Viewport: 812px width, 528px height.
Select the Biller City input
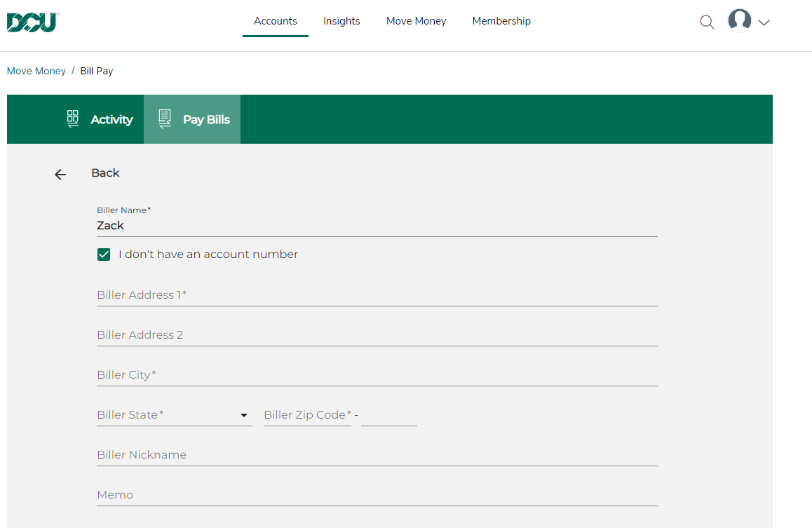point(377,375)
